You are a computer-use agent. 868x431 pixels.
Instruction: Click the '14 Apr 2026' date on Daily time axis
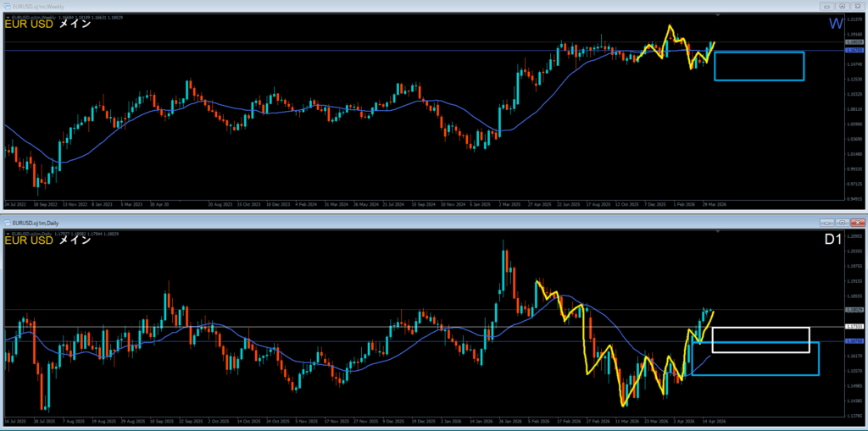click(714, 421)
